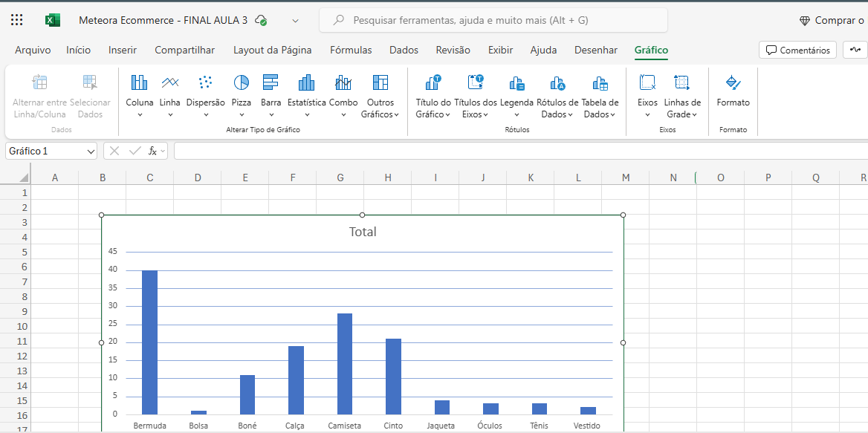
Task: Click Alternar entre Linha/Coluna icon
Action: coord(39,82)
